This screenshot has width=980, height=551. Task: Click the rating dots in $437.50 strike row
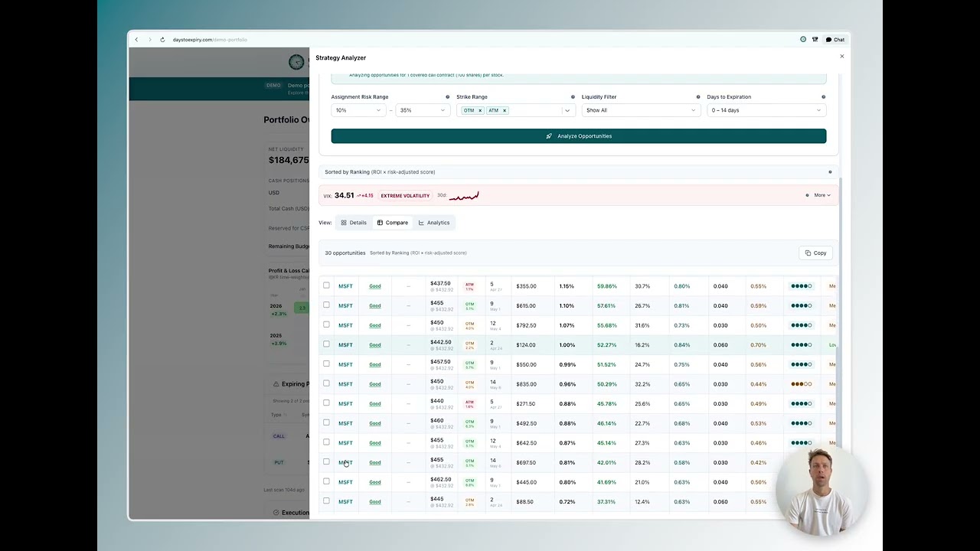[x=802, y=286]
